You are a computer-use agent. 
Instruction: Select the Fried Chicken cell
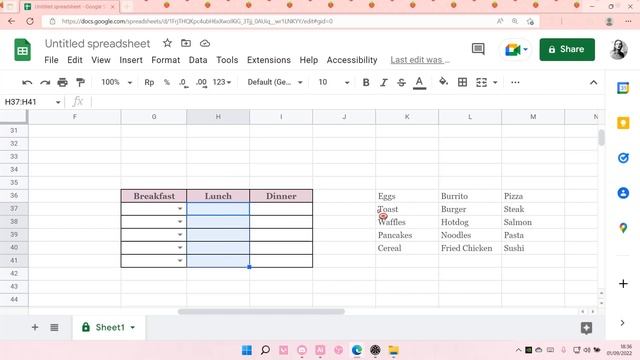(x=470, y=248)
